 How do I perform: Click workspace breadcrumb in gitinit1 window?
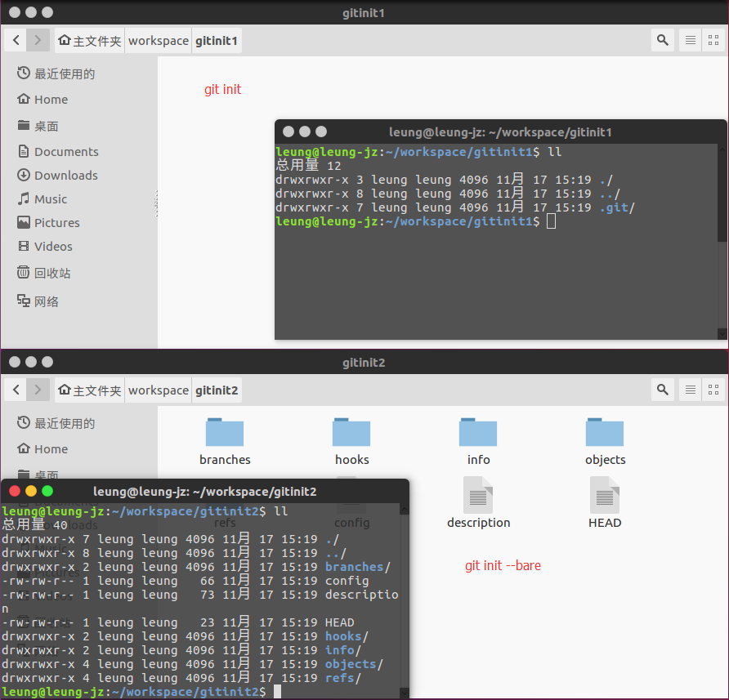[158, 40]
